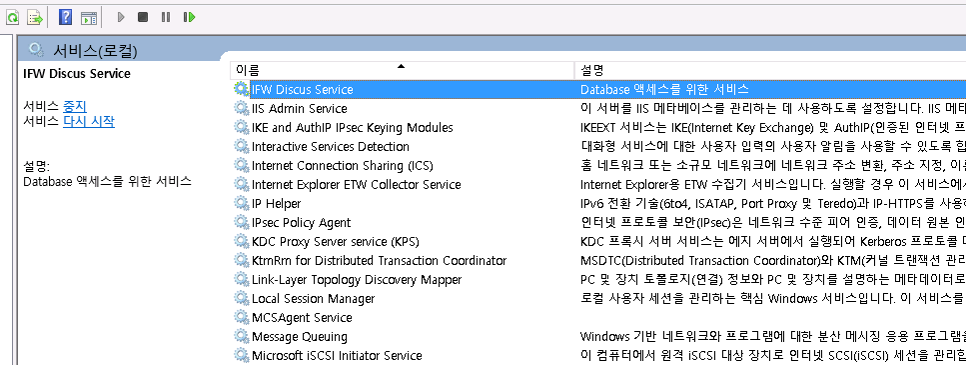Select the MCSAgent Service name
Screen dimensions: 966x365
[x=302, y=318]
